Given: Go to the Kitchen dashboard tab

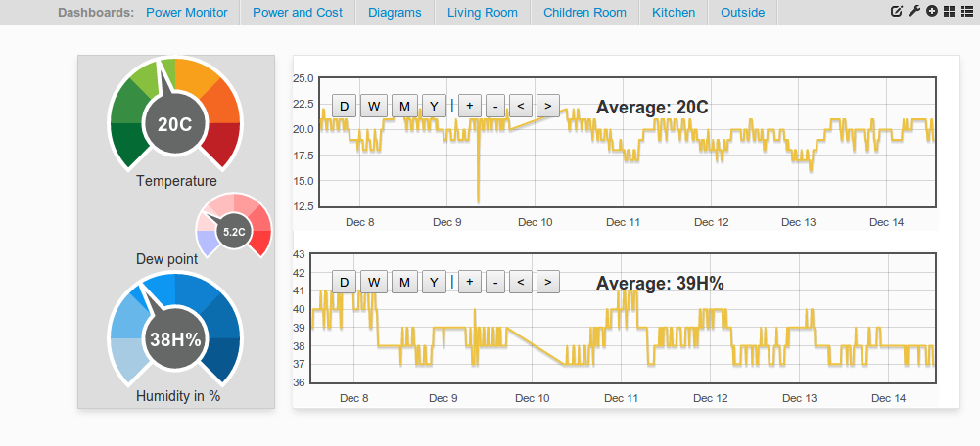Looking at the screenshot, I should click(674, 13).
